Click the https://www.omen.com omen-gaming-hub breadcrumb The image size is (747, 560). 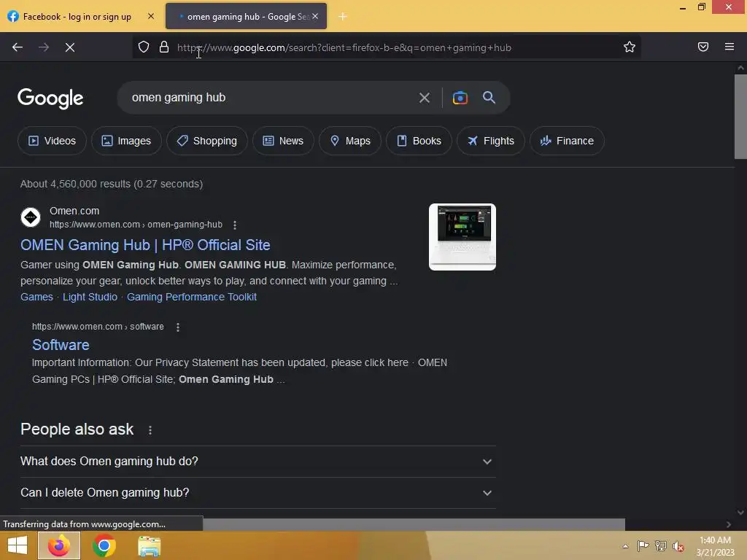tap(136, 225)
